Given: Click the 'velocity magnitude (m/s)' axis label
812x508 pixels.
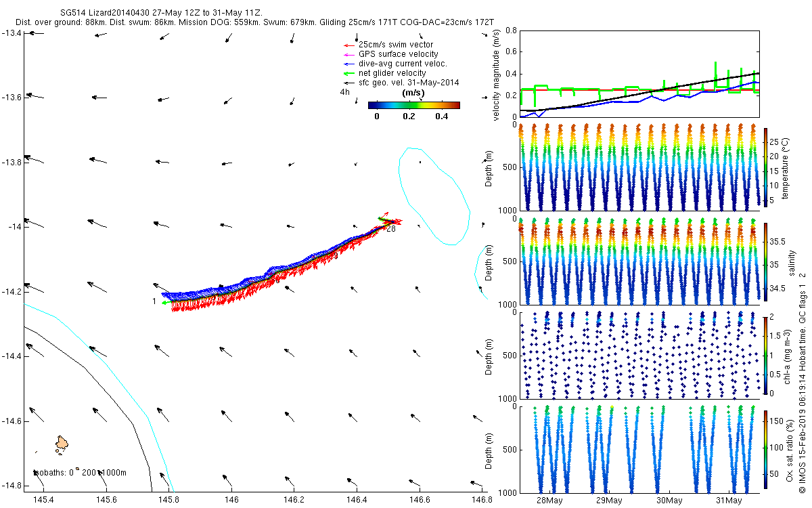Looking at the screenshot, I should point(497,75).
